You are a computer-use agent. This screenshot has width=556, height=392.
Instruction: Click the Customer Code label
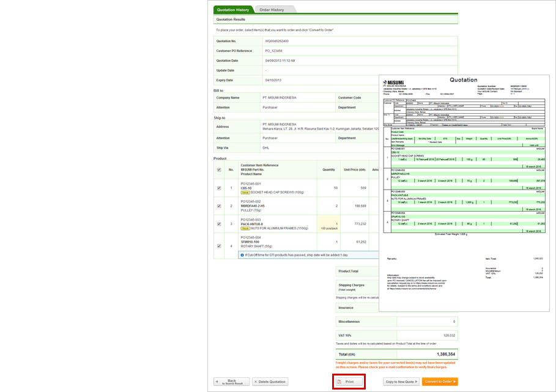click(x=349, y=97)
